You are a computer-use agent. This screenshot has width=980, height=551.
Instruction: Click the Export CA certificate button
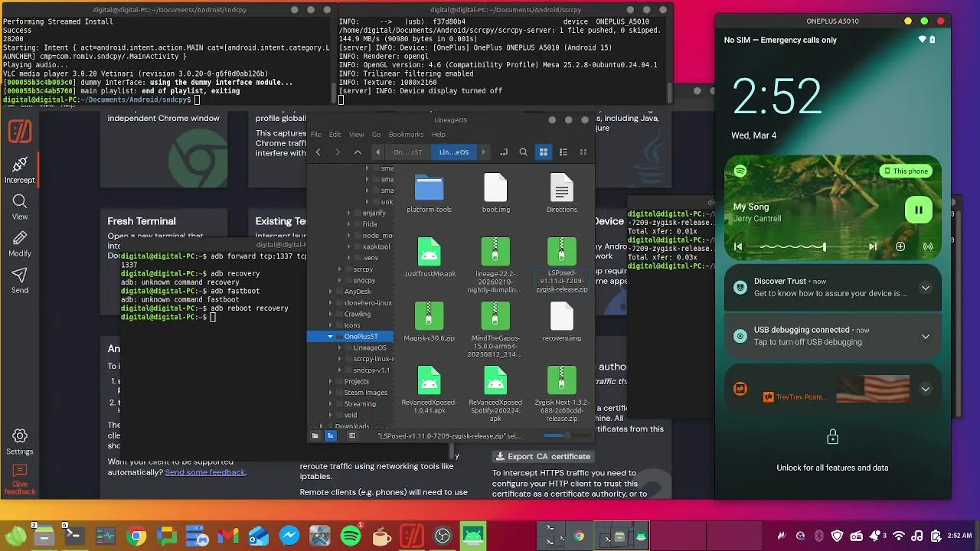(x=544, y=456)
